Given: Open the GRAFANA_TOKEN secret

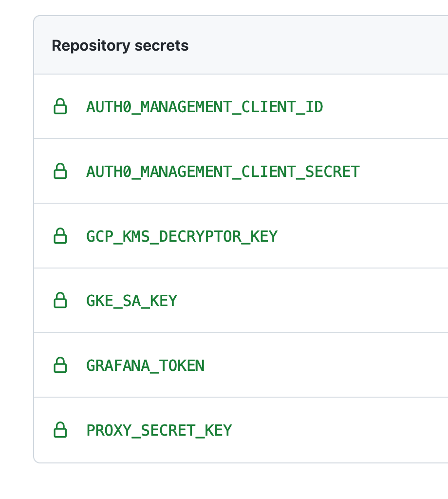Looking at the screenshot, I should pos(145,365).
